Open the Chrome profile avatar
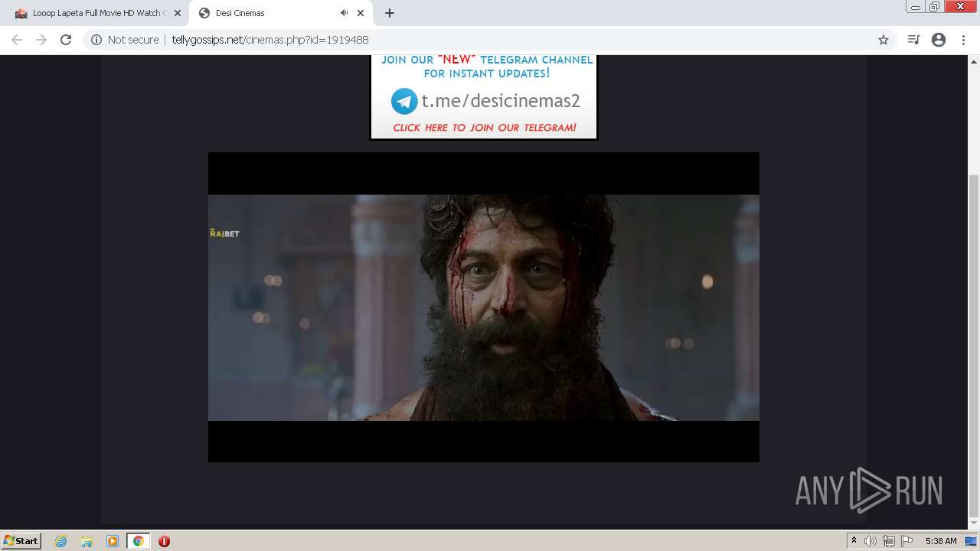980x551 pixels. (939, 40)
